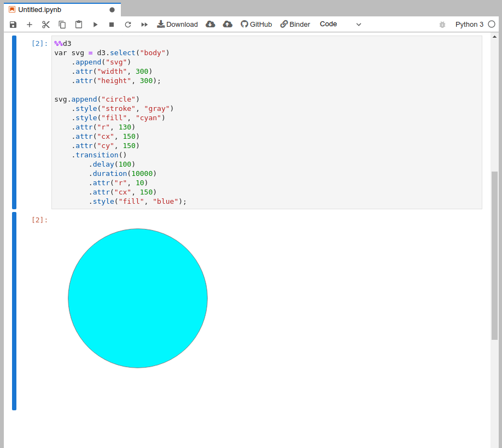The height and width of the screenshot is (448, 502).
Task: Click the .transition() line in code
Action: (x=99, y=155)
